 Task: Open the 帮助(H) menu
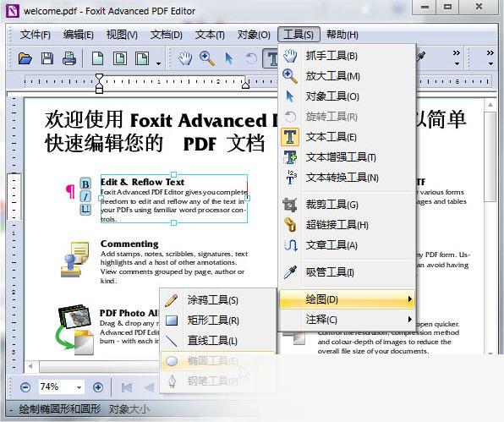[342, 35]
